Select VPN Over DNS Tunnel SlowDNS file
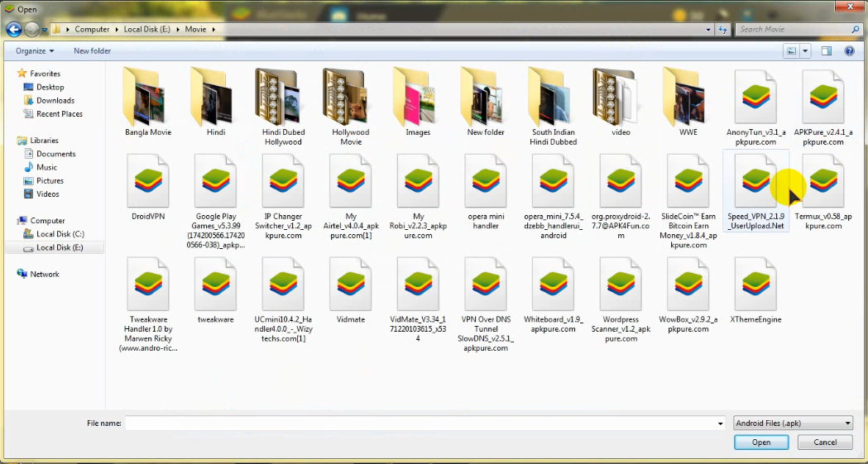 [486, 304]
